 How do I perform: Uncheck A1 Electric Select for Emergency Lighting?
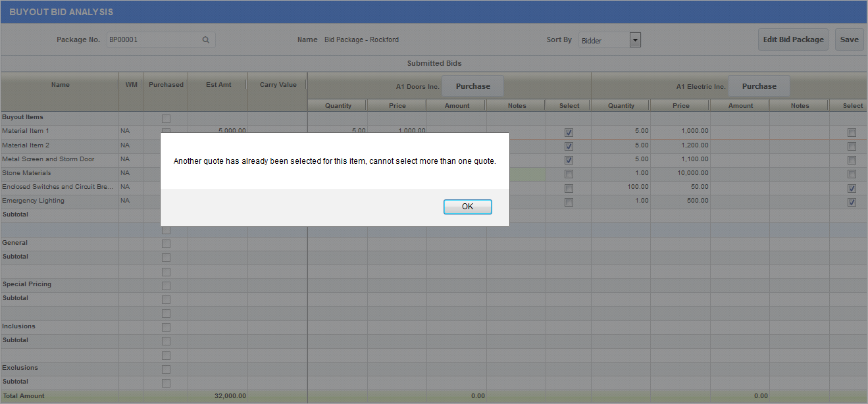point(852,203)
